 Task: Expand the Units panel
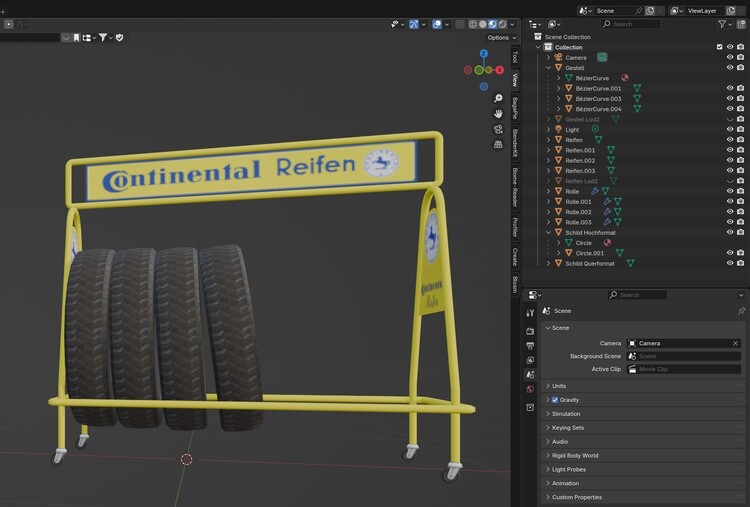point(558,386)
